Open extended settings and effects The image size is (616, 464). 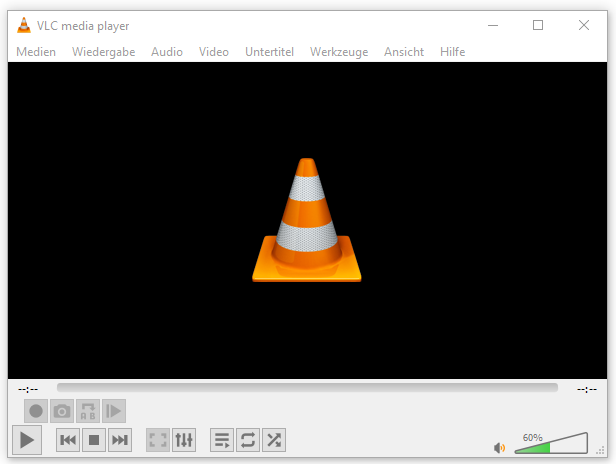coord(184,440)
